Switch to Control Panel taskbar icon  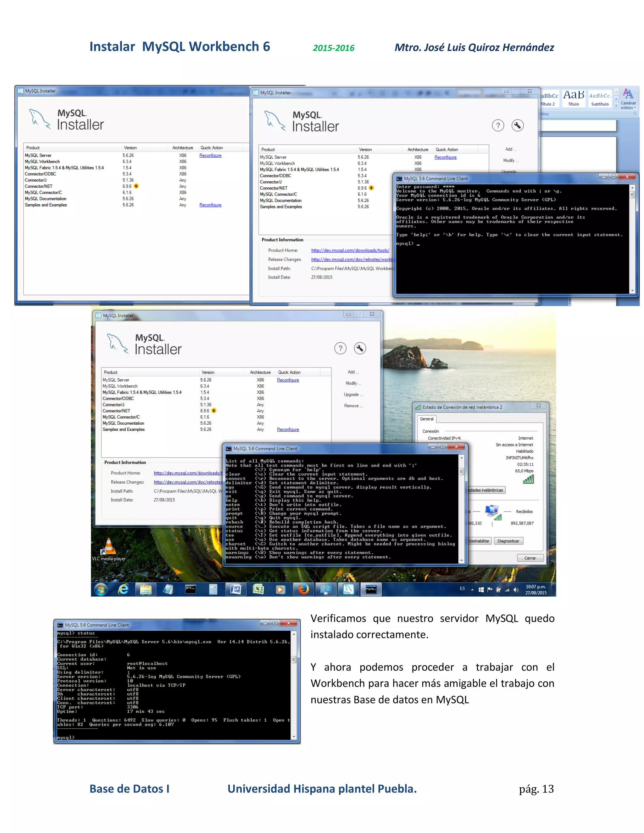326,590
